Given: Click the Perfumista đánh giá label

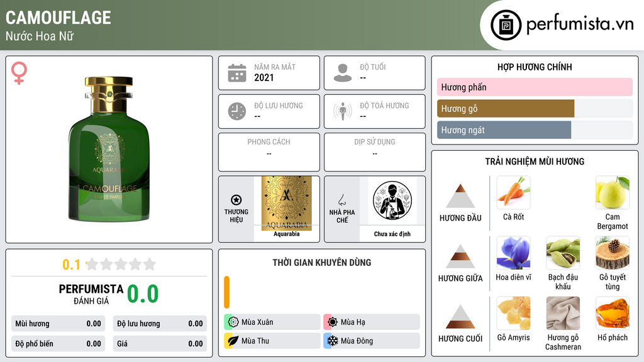Looking at the screenshot, I should pos(91,294).
